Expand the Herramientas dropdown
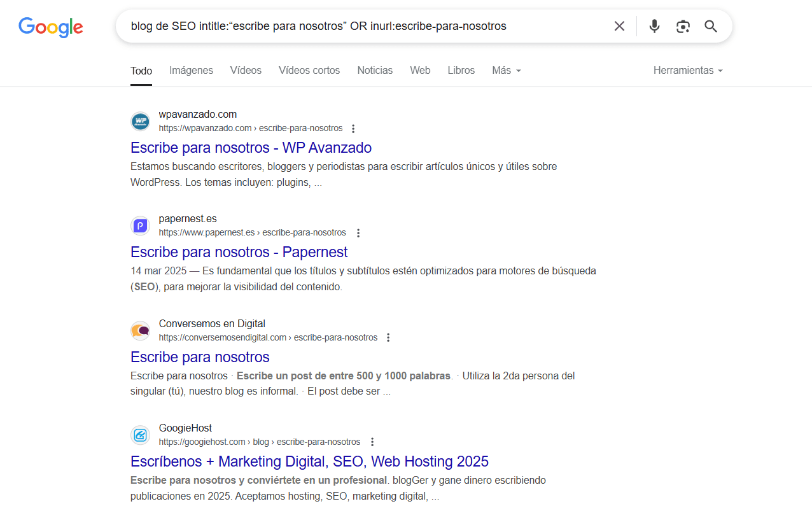 point(688,71)
